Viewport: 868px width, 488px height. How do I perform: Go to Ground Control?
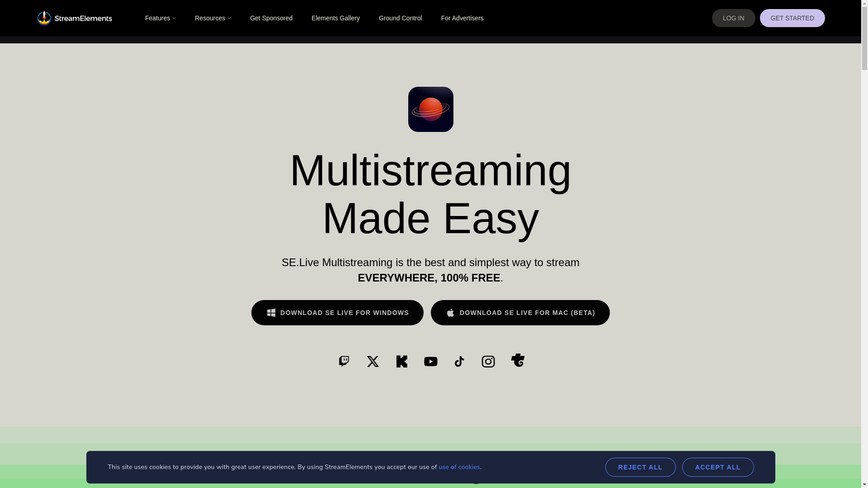click(401, 18)
